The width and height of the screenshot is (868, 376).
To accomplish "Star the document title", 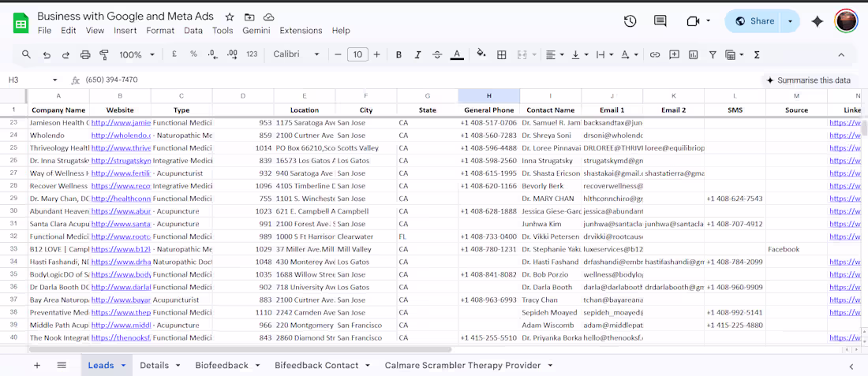I will [x=230, y=17].
